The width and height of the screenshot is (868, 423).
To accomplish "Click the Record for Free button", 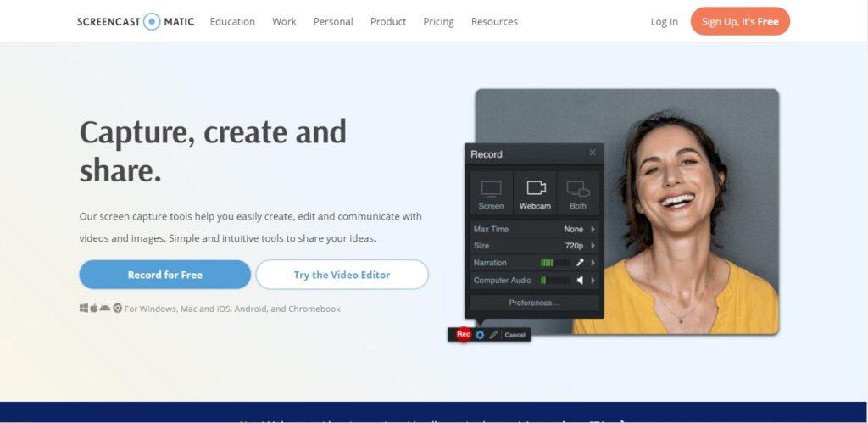I will 165,275.
